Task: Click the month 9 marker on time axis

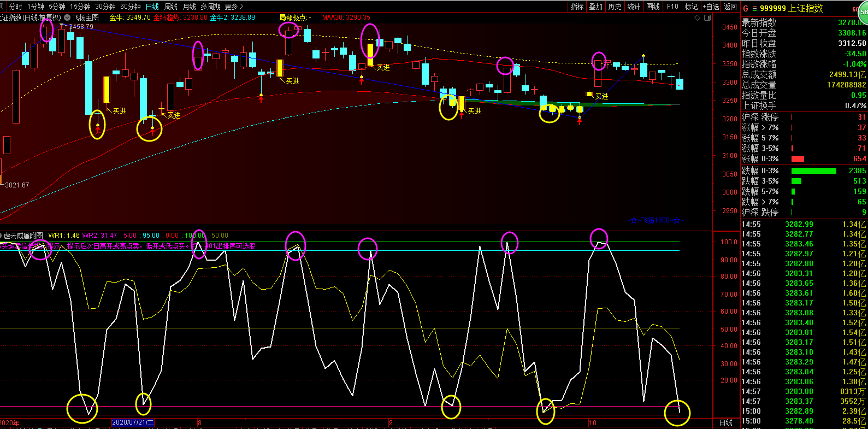Action: [x=391, y=423]
